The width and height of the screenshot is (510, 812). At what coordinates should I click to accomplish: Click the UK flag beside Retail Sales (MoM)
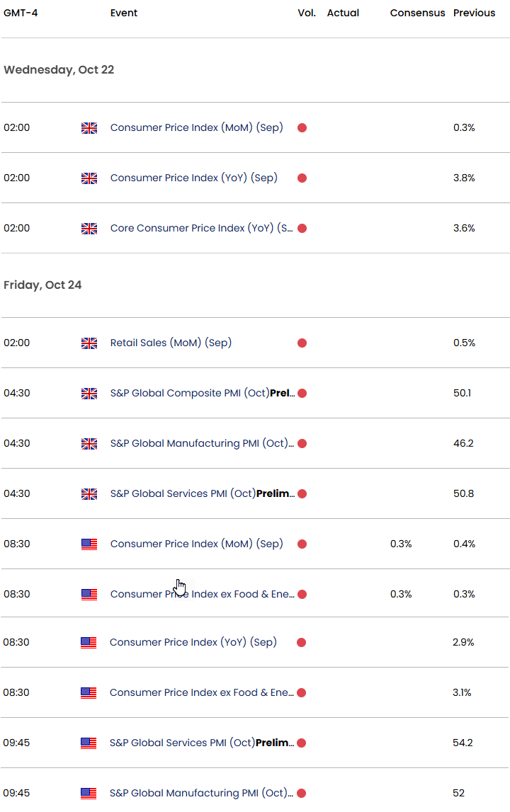89,343
